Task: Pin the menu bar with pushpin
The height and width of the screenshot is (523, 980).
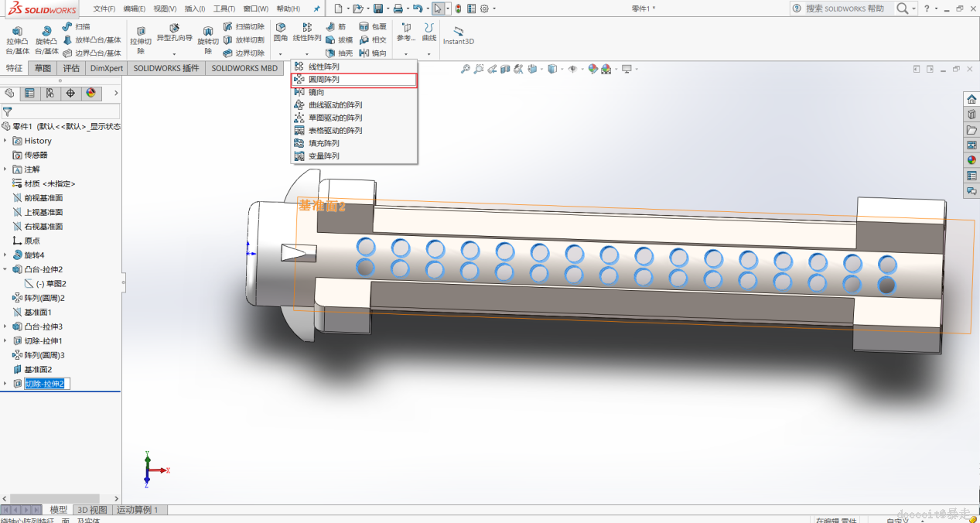Action: click(x=316, y=9)
